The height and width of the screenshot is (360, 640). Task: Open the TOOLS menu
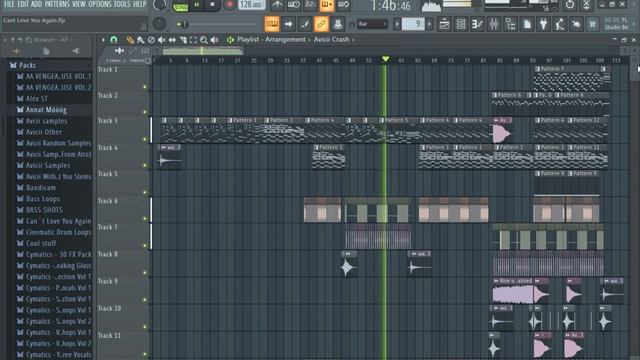pyautogui.click(x=122, y=4)
